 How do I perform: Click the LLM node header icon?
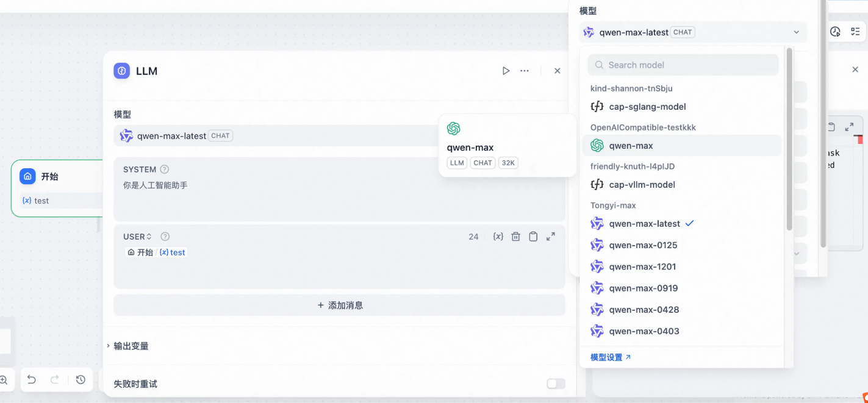(x=122, y=71)
